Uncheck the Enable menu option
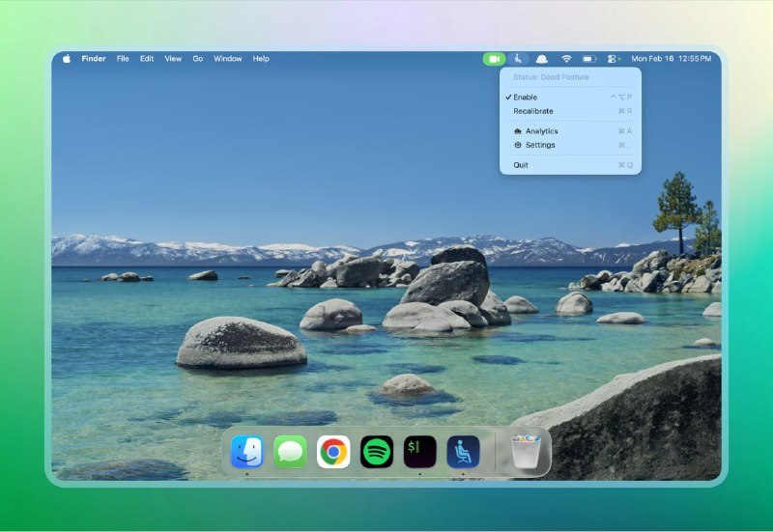 click(526, 98)
